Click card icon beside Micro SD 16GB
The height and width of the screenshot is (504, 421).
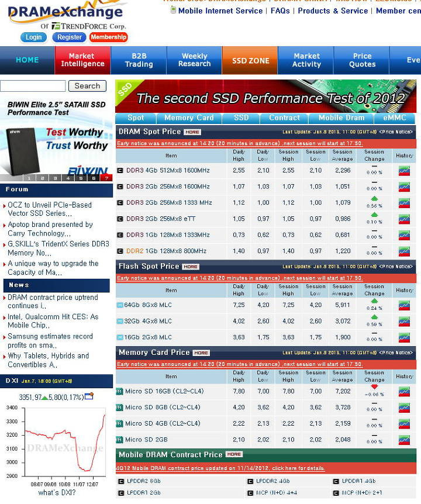(x=119, y=391)
